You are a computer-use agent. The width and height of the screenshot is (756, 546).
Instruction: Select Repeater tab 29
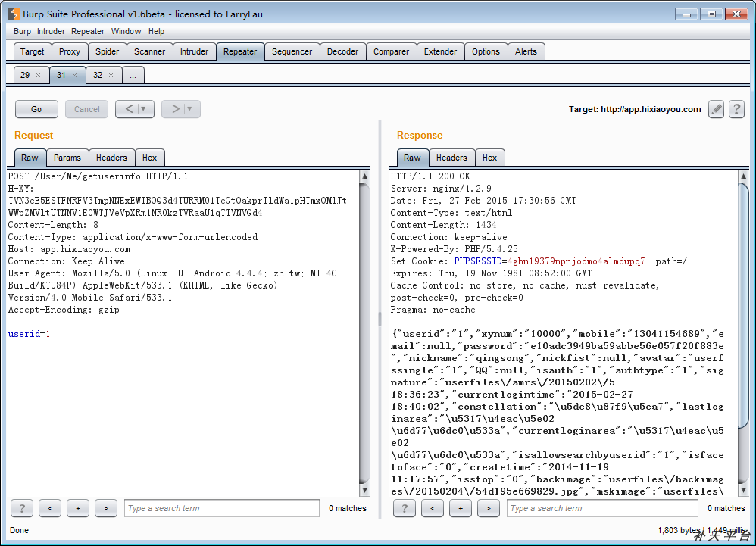pyautogui.click(x=25, y=75)
